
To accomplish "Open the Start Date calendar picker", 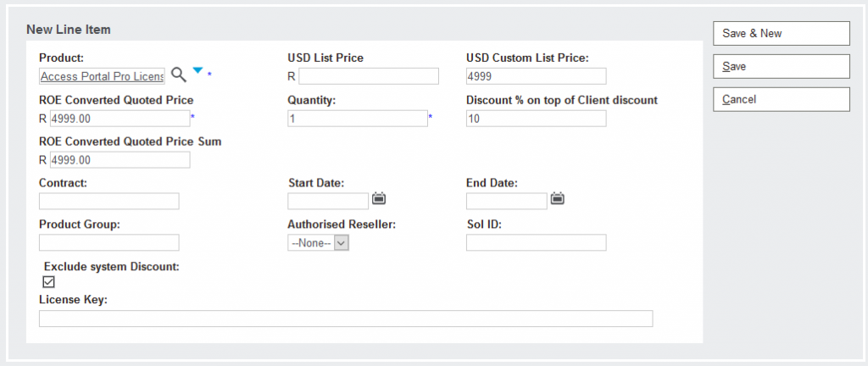I will coord(379,199).
